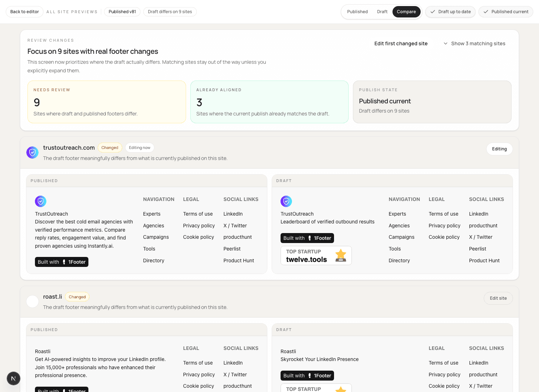Click producthunt in trustoutreach draft social links

coord(483,226)
